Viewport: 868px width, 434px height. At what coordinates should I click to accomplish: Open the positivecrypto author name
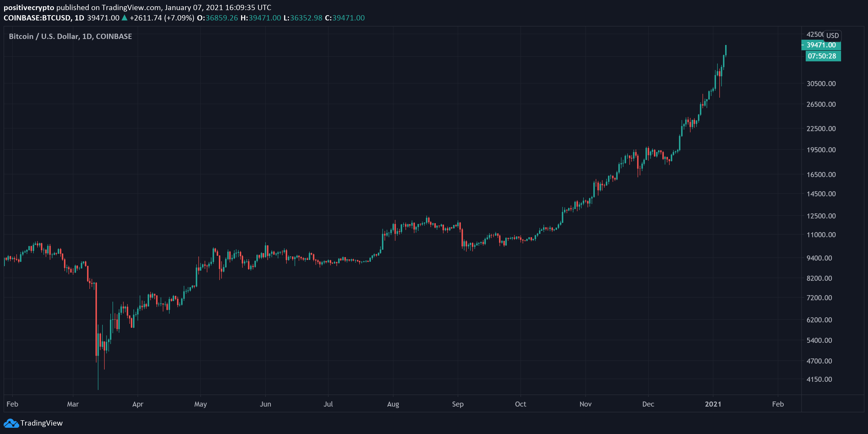click(29, 7)
